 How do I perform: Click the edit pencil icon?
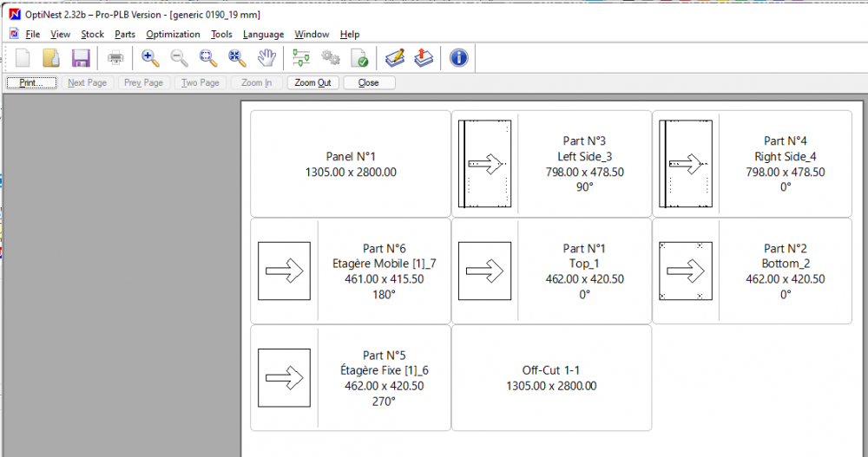point(395,57)
